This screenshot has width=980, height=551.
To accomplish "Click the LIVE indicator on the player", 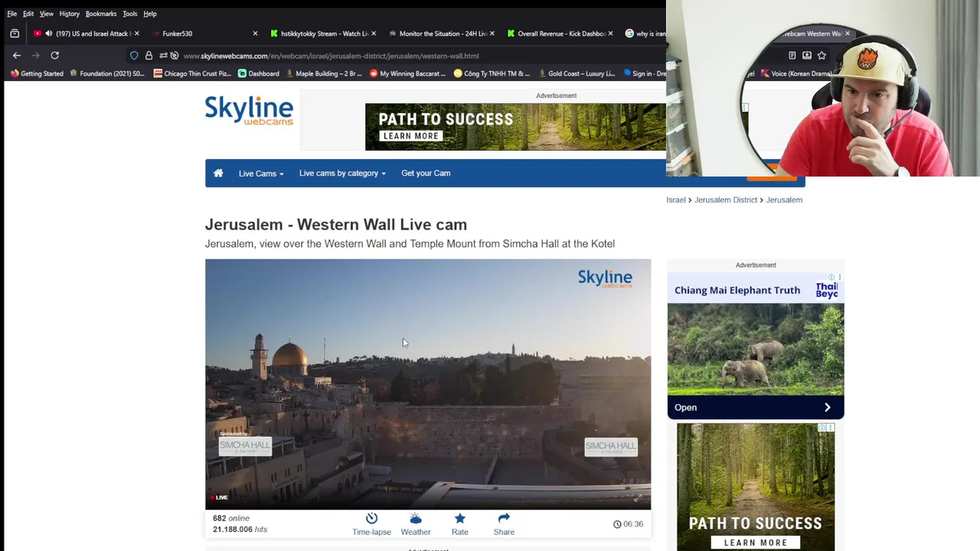I will (220, 497).
